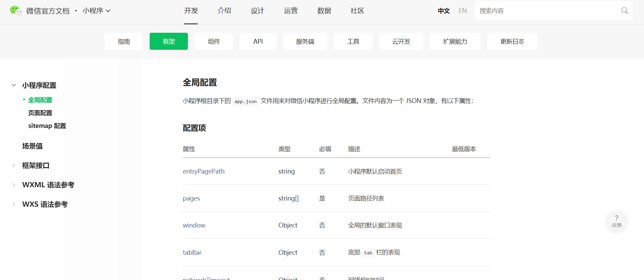Select the 扩展能力 tab
644x280 pixels.
click(455, 41)
